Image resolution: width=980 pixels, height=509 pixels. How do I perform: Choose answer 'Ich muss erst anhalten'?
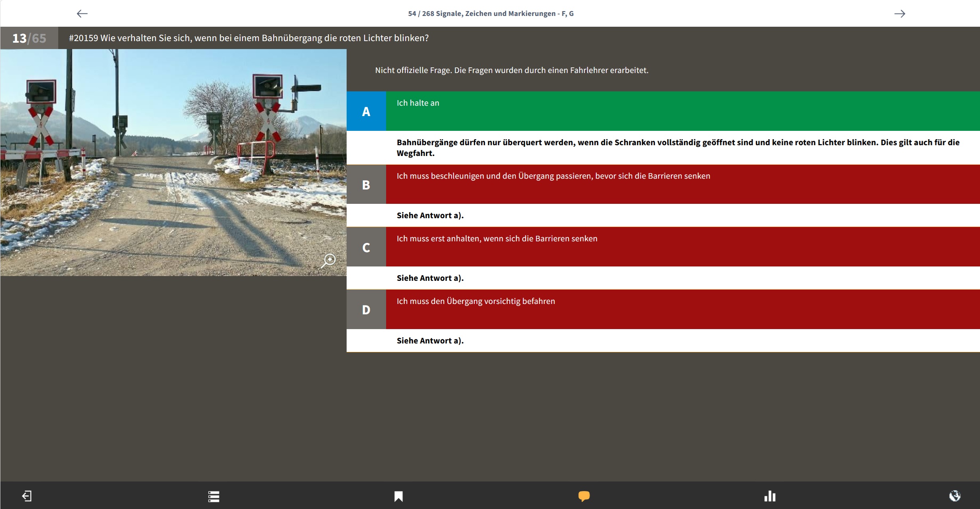[x=683, y=247]
